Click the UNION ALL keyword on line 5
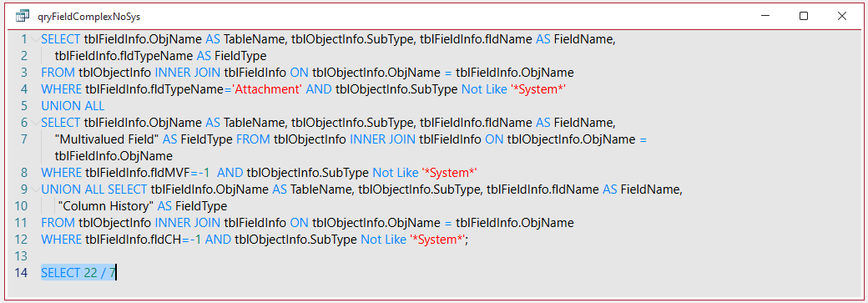 point(73,106)
